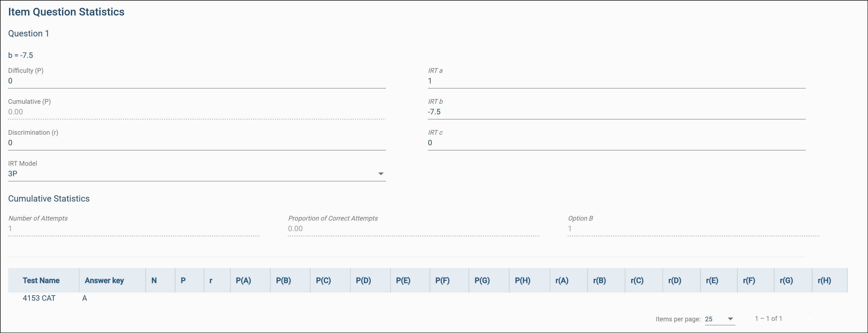Open the IRT Model dropdown arrow
The width and height of the screenshot is (868, 333).
point(380,174)
